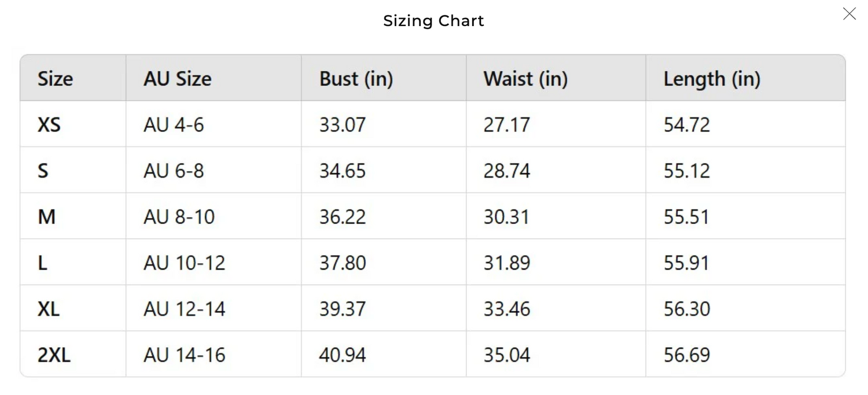
Task: Click the waist value 33.46
Action: click(507, 309)
